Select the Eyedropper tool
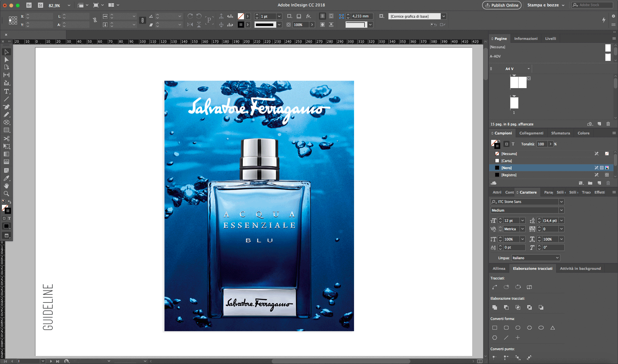Viewport: 618px width, 364px height. pos(6,178)
